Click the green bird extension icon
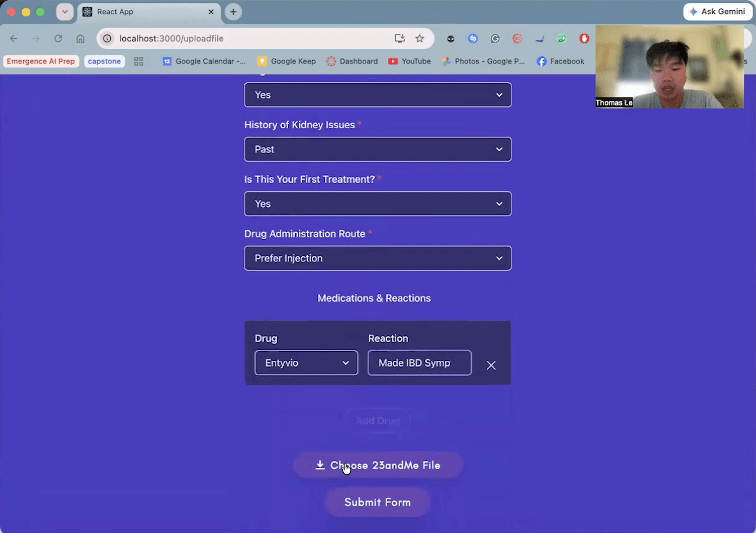The image size is (756, 533). click(x=562, y=38)
